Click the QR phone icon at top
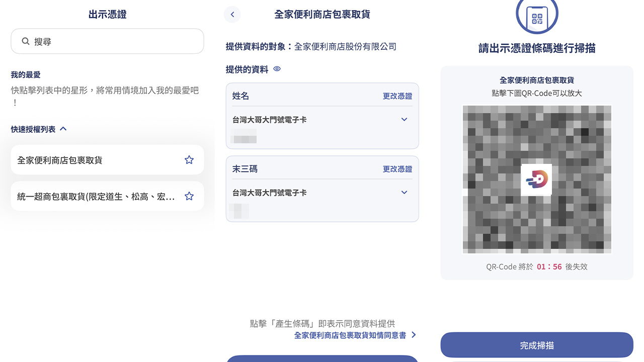This screenshot has width=644, height=362. [537, 17]
